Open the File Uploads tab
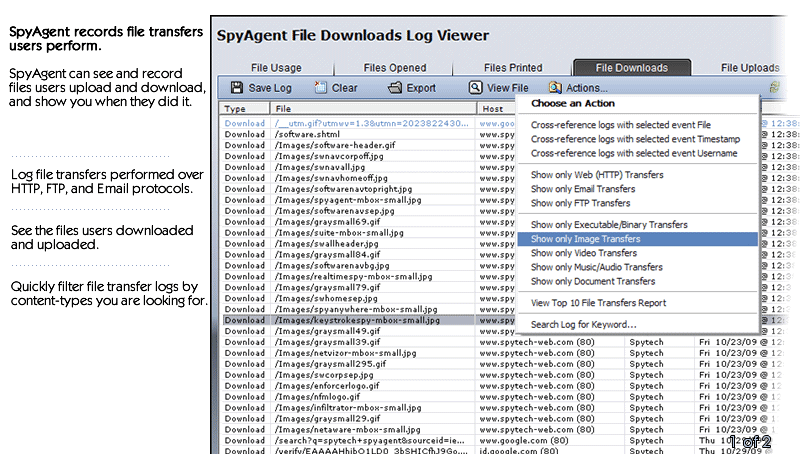 pos(750,67)
